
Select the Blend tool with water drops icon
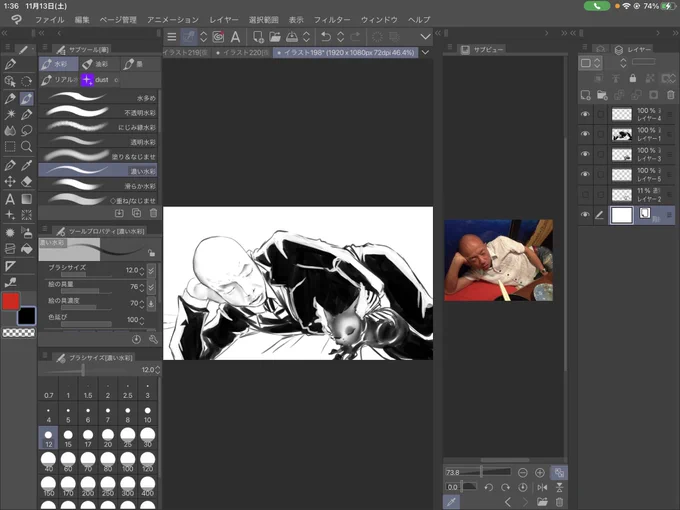click(10, 130)
